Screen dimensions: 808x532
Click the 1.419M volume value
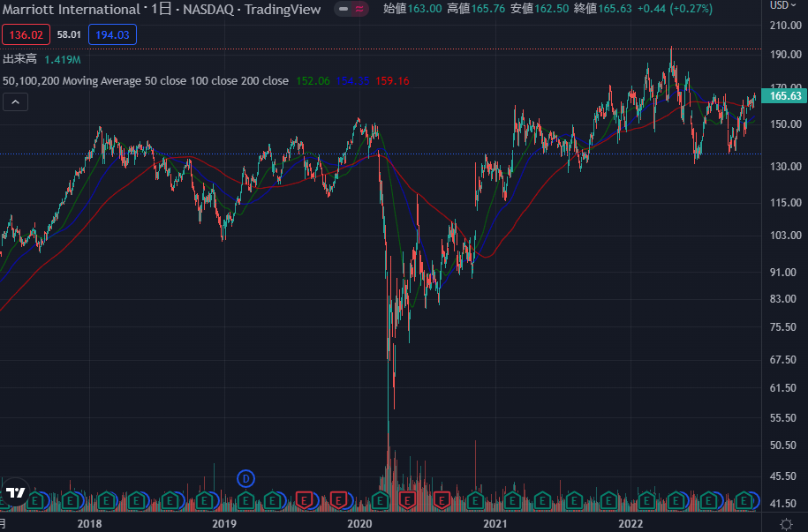[63, 60]
